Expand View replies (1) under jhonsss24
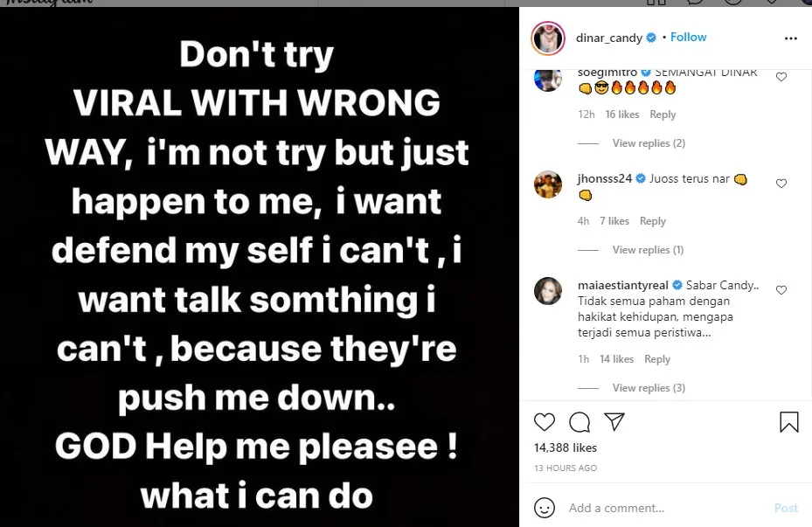The width and height of the screenshot is (812, 527). click(x=648, y=250)
